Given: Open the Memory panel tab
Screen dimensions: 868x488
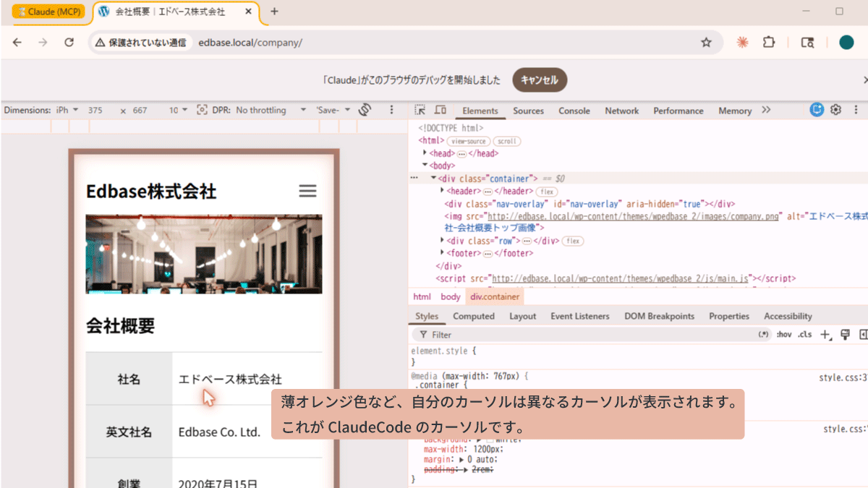Looking at the screenshot, I should click(735, 111).
